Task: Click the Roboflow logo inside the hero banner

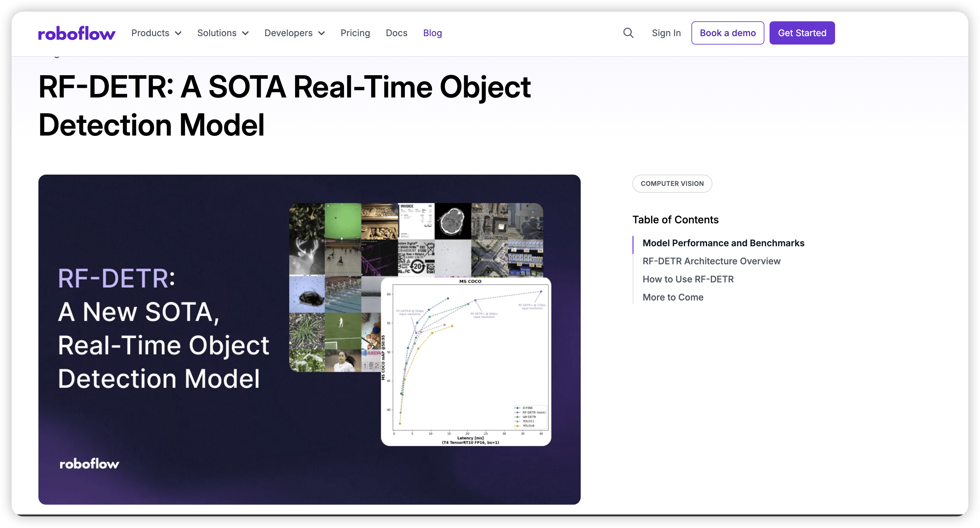Action: pyautogui.click(x=89, y=464)
